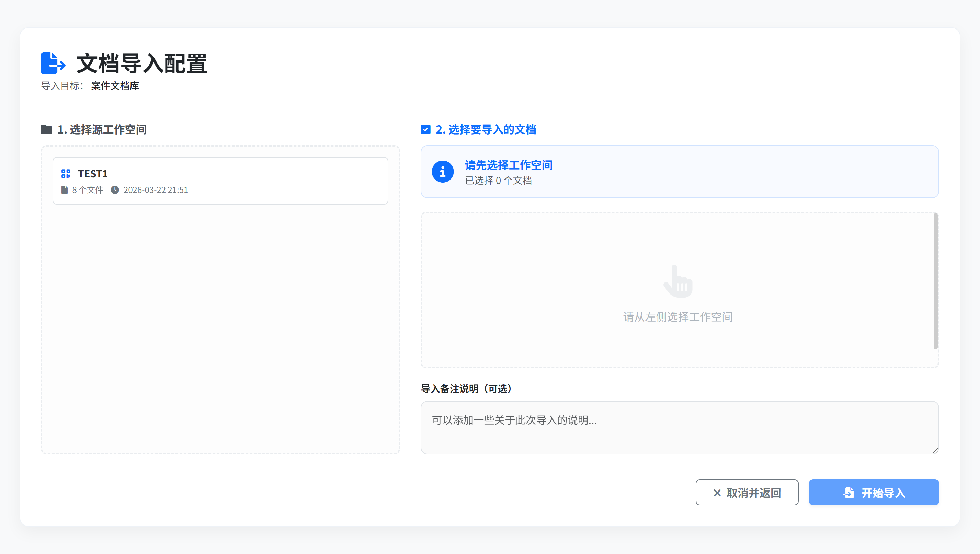Select the TEST1 workspace card
The width and height of the screenshot is (980, 554).
[x=220, y=180]
